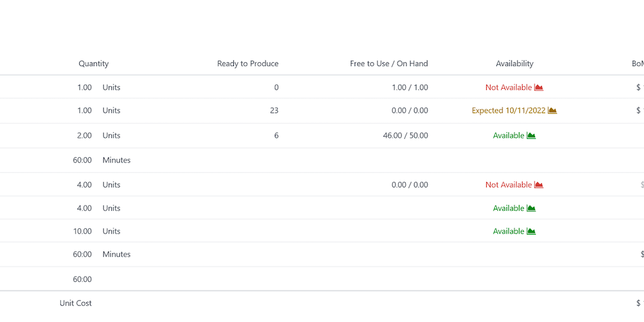The width and height of the screenshot is (644, 322).
Task: Click Not Available text in the 1.00 / 1.00 row
Action: coord(508,87)
